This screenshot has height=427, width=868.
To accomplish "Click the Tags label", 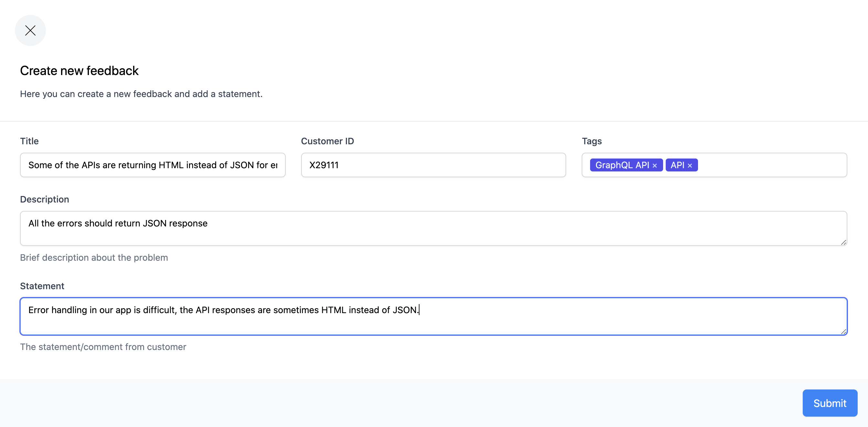I will tap(591, 141).
